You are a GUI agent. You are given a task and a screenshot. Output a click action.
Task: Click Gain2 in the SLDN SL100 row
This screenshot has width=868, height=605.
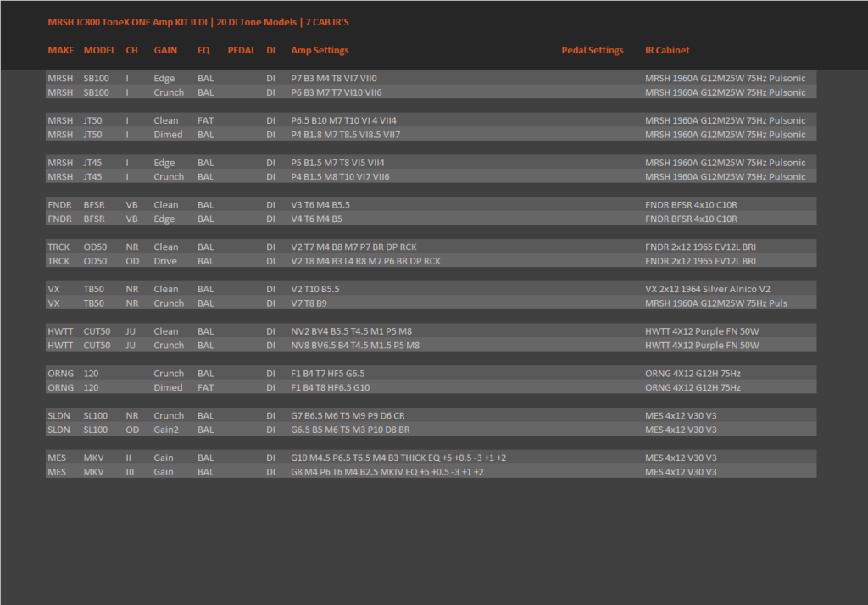tap(166, 430)
